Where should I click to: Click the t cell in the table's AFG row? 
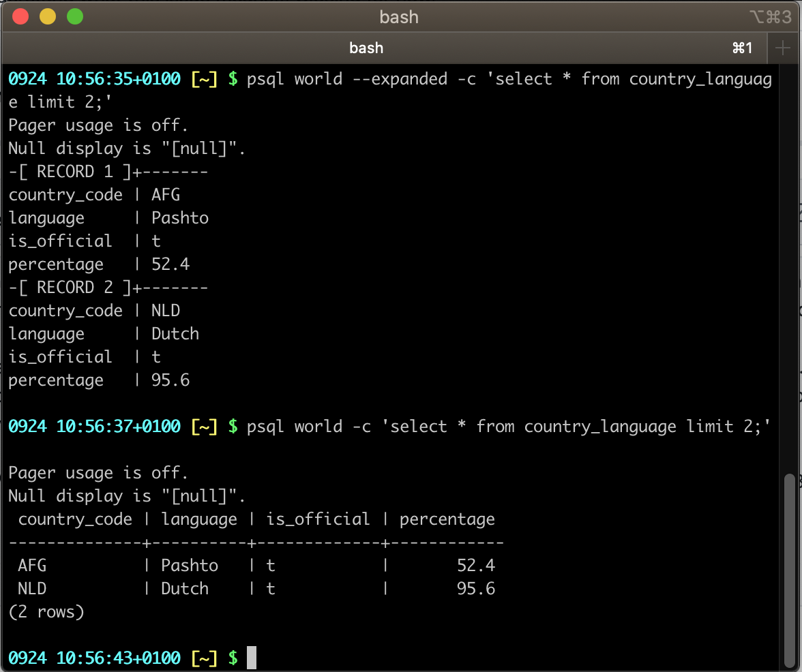click(271, 566)
